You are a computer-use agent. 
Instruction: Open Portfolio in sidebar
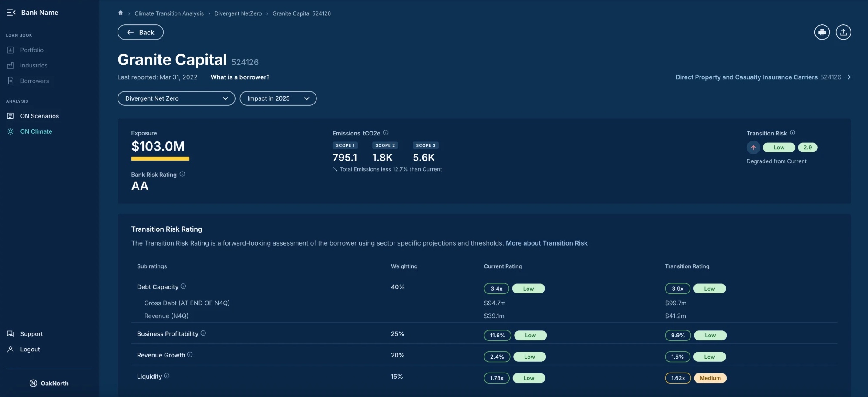pyautogui.click(x=32, y=50)
